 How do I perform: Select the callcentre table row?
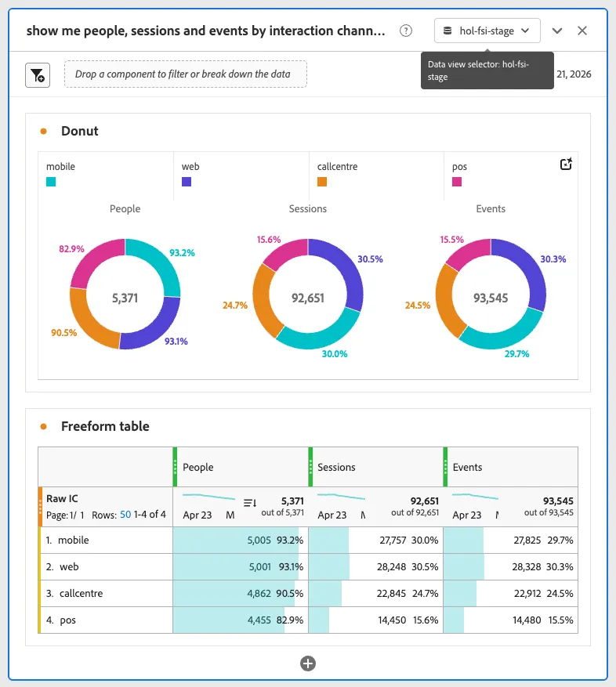pos(308,593)
